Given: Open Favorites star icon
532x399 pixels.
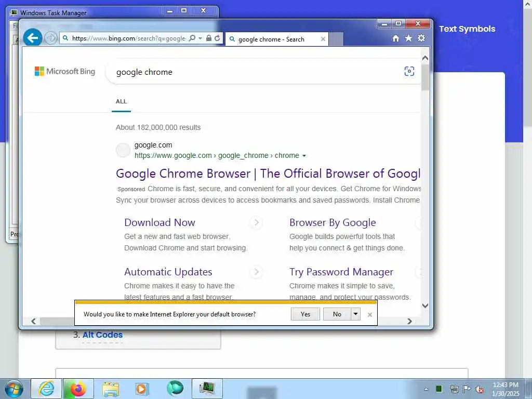Looking at the screenshot, I should click(408, 38).
